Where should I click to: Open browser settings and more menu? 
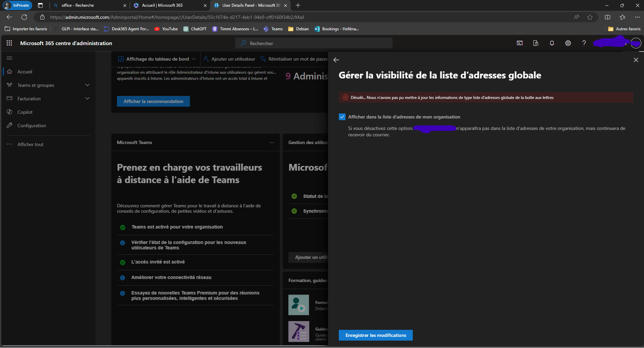(637, 17)
